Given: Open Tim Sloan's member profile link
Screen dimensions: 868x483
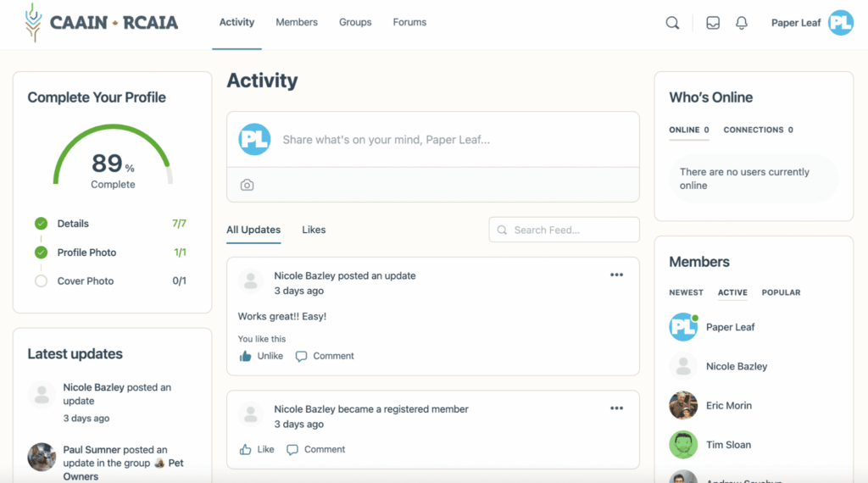Looking at the screenshot, I should click(x=728, y=445).
